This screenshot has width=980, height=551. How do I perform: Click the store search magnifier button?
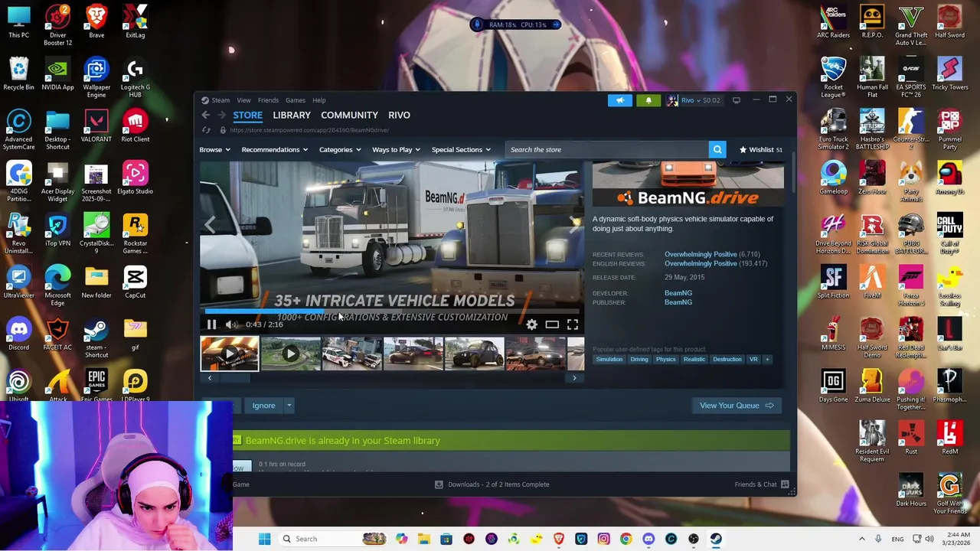pos(717,150)
